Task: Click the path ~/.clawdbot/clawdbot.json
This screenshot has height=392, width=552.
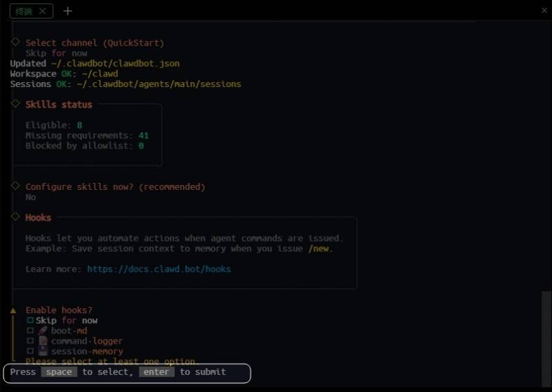Action: coord(115,63)
